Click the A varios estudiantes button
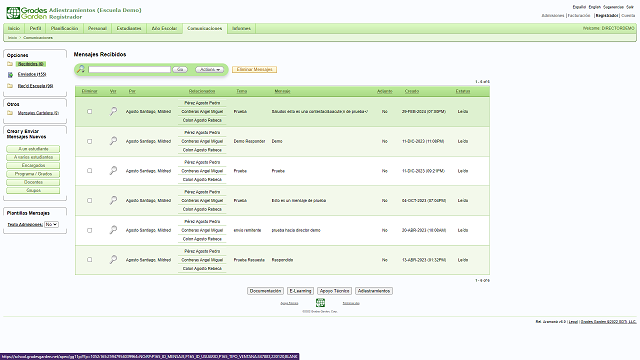 [x=33, y=157]
